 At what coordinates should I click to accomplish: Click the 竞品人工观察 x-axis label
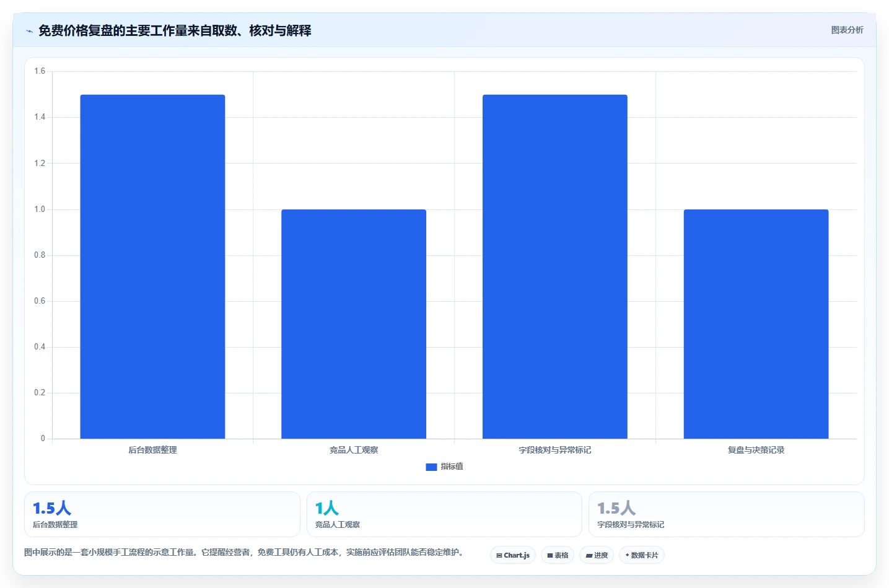click(x=354, y=450)
